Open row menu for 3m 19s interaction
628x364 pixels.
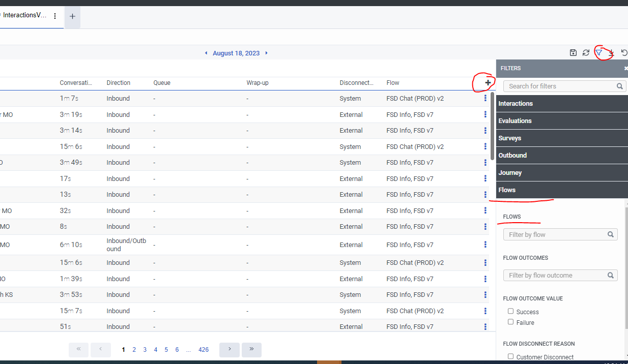(x=486, y=115)
